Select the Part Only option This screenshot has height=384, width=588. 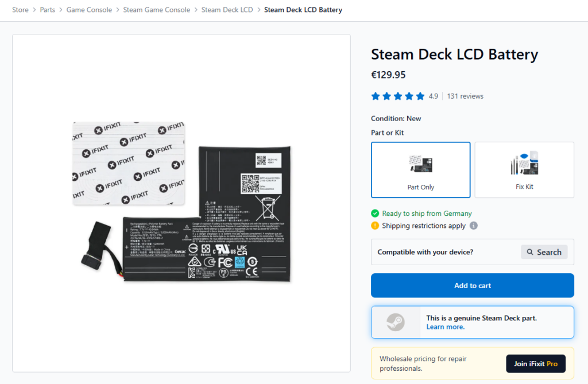421,170
